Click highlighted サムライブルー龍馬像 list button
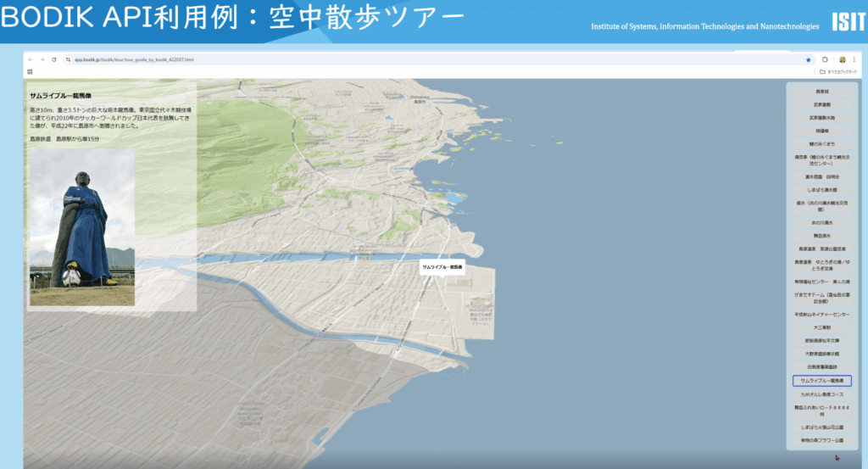 coord(822,381)
